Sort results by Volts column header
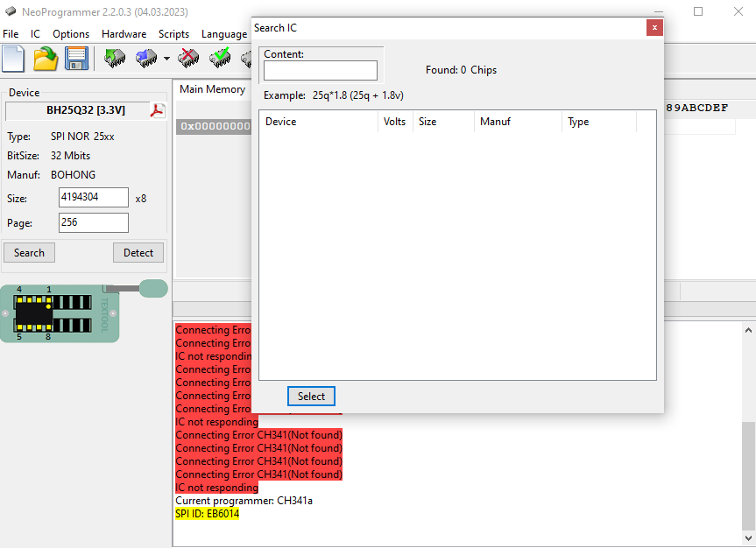 point(395,122)
